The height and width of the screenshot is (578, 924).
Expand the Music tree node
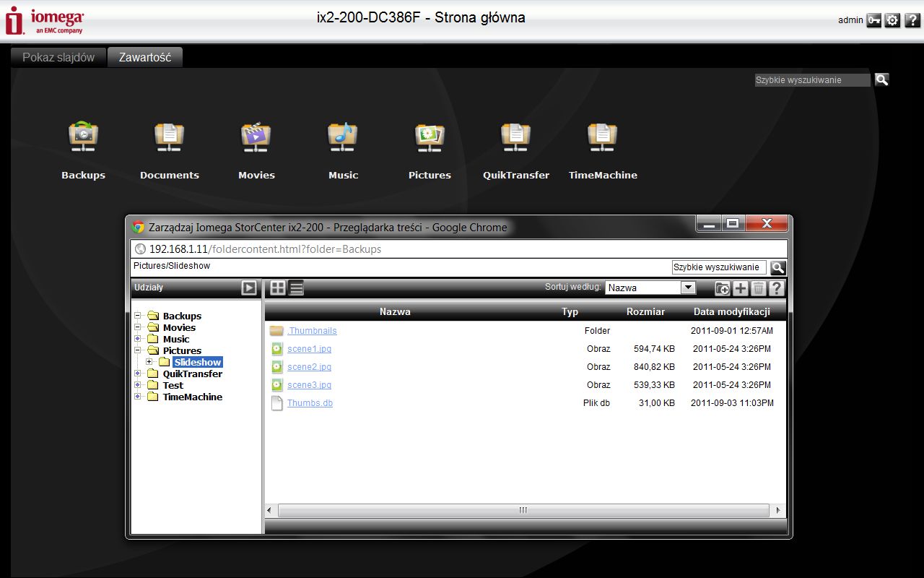click(x=138, y=339)
